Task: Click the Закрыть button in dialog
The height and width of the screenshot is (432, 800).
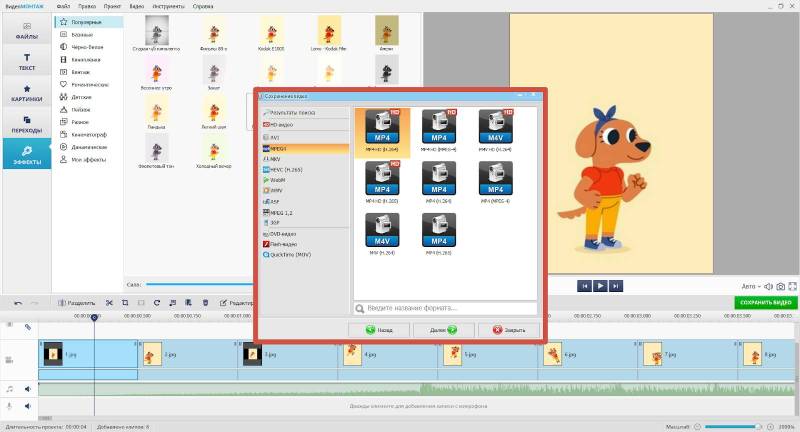Action: [509, 330]
